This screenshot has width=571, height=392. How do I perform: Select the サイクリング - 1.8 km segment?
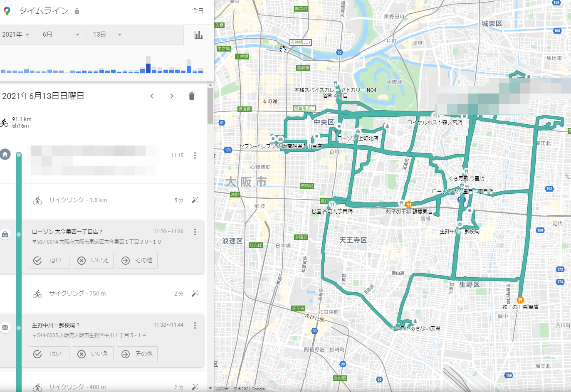coord(78,200)
